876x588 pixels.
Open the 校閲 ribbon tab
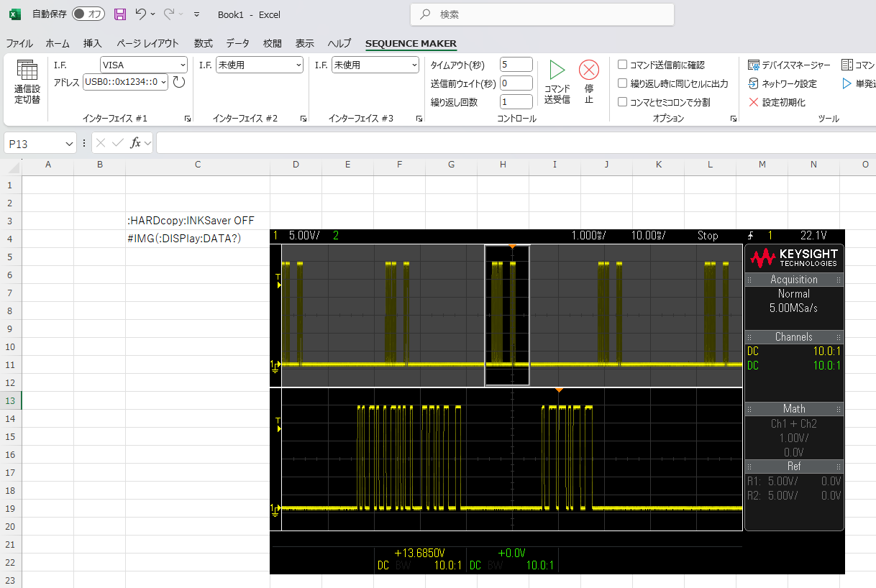pos(273,43)
